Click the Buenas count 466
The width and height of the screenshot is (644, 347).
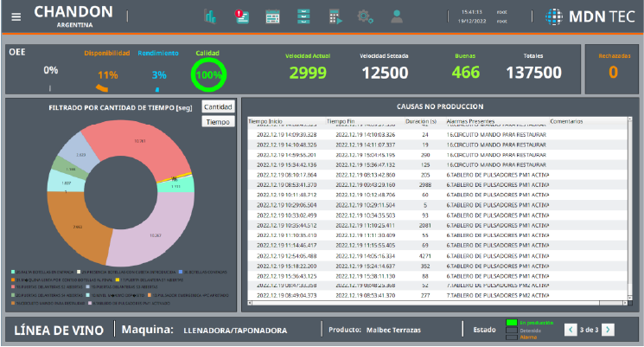coord(466,73)
